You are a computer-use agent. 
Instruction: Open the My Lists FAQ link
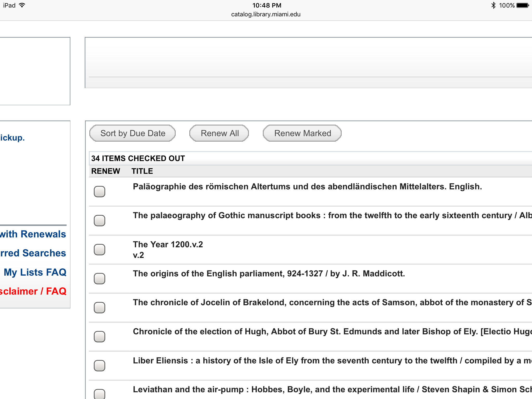coord(35,272)
